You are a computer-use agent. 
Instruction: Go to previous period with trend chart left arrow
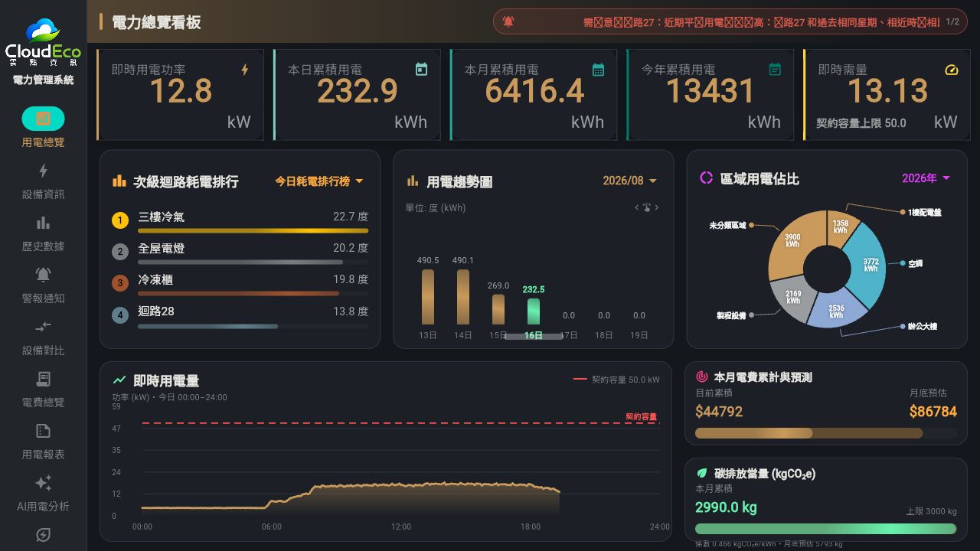tap(637, 207)
